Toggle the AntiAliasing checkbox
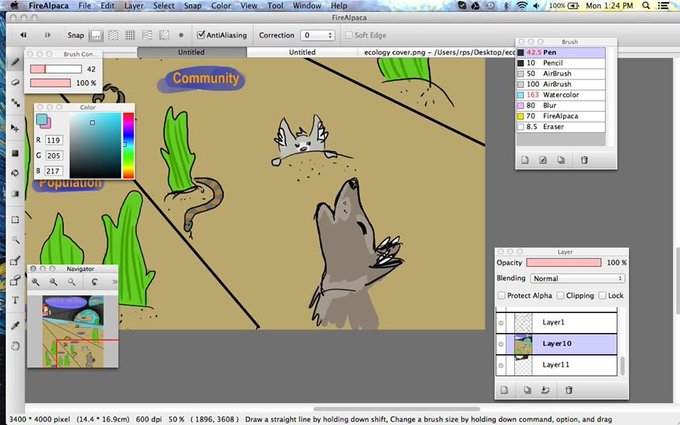 pyautogui.click(x=201, y=35)
